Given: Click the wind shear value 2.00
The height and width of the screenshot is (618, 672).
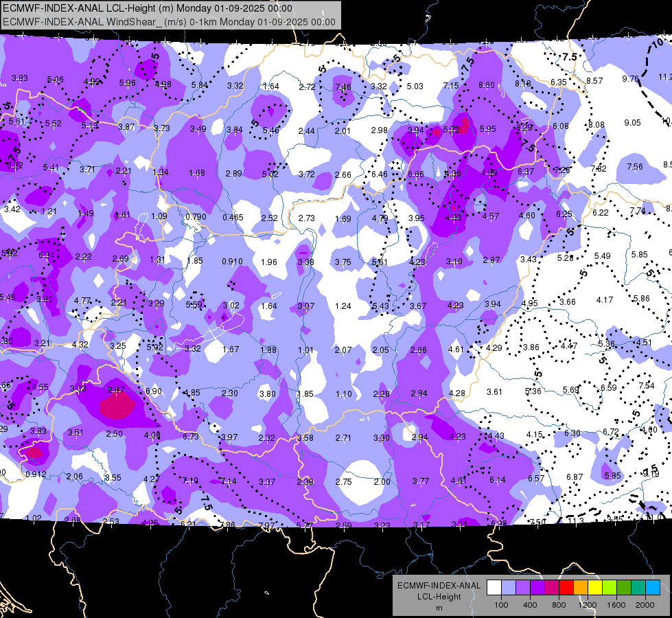Looking at the screenshot, I should tap(382, 481).
